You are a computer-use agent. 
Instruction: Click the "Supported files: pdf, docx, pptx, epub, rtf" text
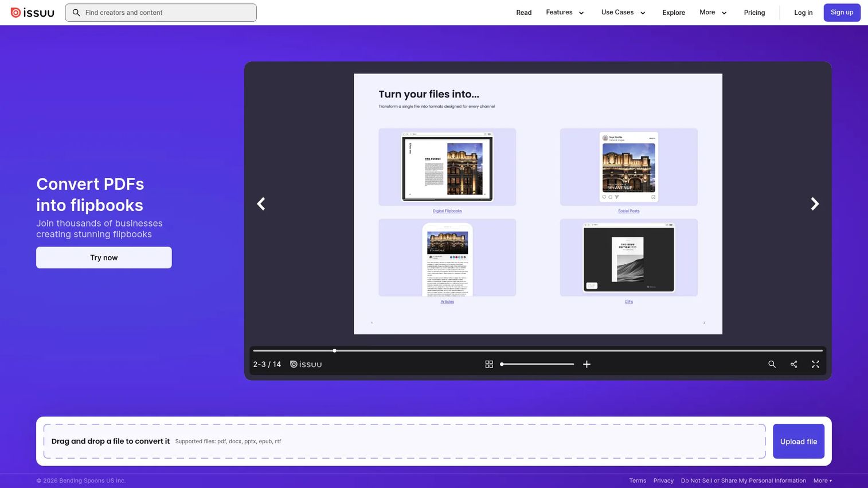228,442
